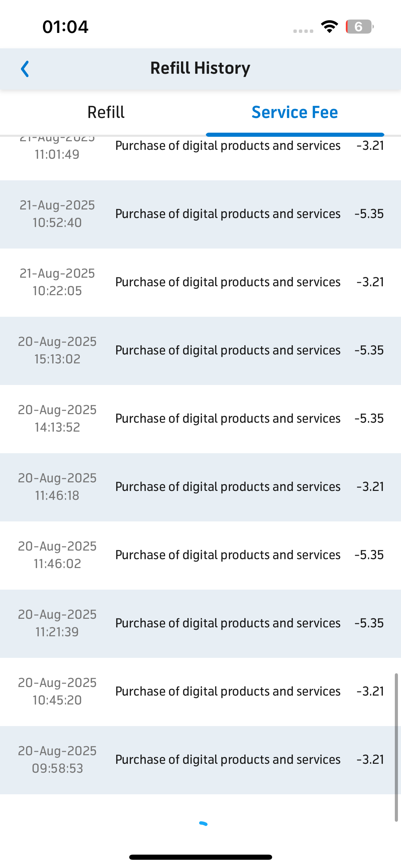Screen dimensions: 401x868
Task: Open the 21-Aug-2025 10:22:05 transaction
Action: pyautogui.click(x=200, y=282)
